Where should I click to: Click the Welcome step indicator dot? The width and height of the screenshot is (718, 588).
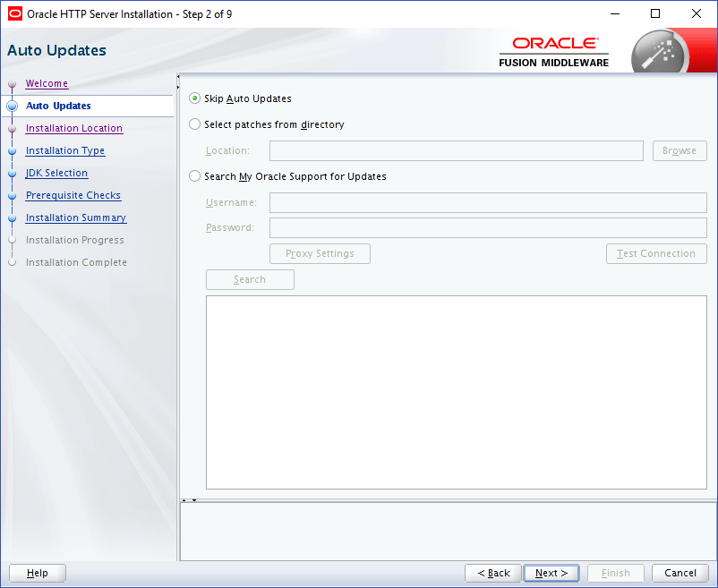[x=12, y=83]
